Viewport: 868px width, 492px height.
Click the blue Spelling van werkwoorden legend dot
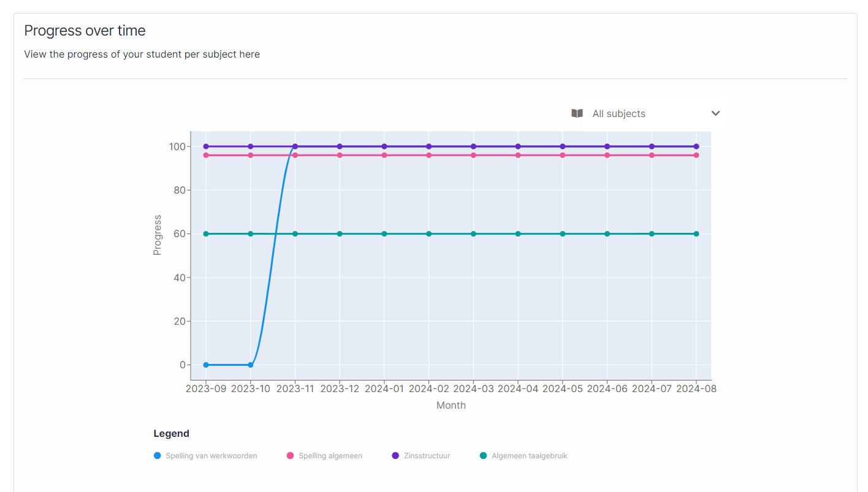click(158, 456)
